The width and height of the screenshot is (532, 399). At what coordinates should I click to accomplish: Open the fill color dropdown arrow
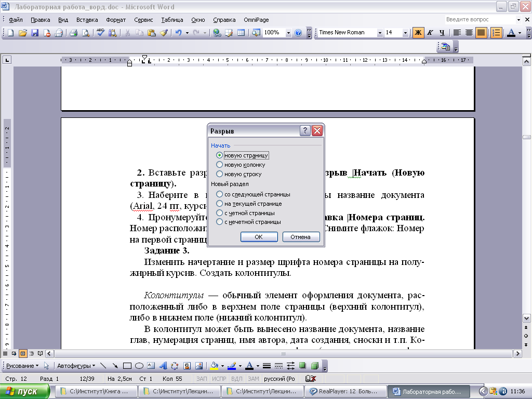pos(222,366)
